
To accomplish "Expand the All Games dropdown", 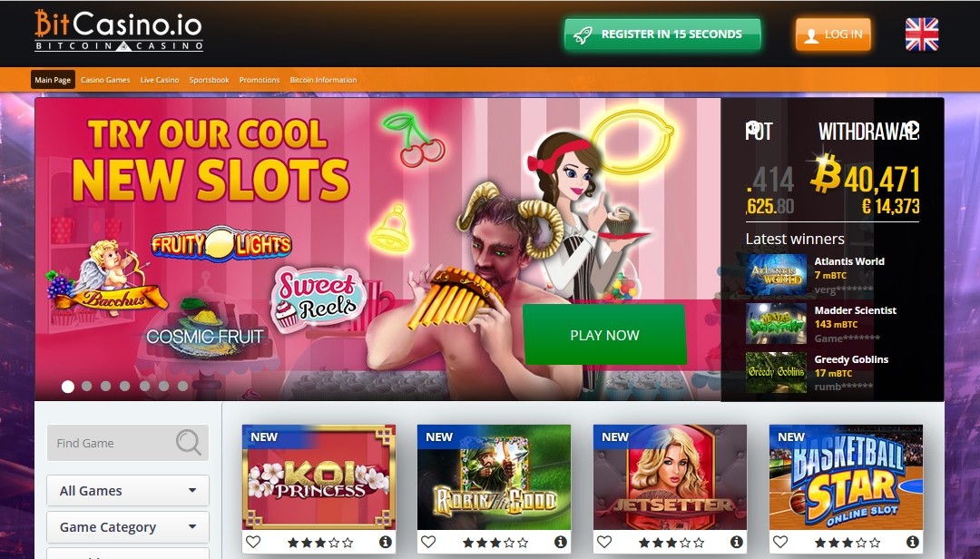I will (128, 490).
